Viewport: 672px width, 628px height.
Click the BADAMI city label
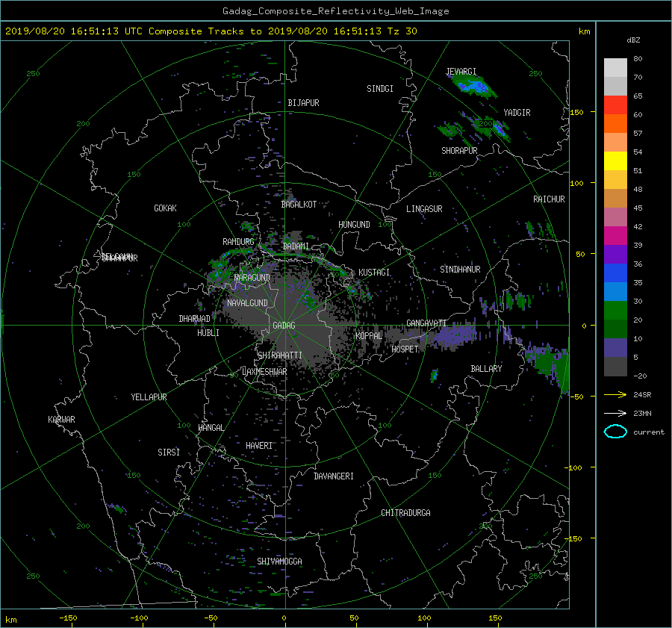pyautogui.click(x=296, y=246)
